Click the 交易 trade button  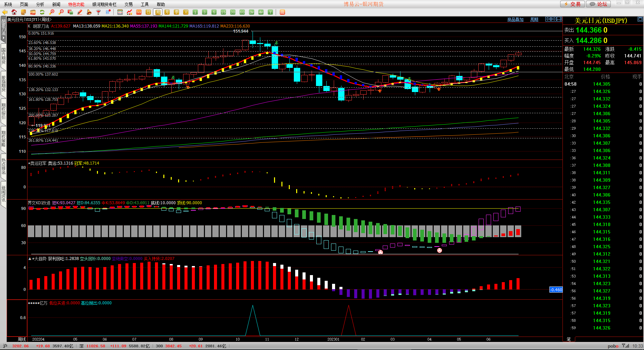point(572,4)
